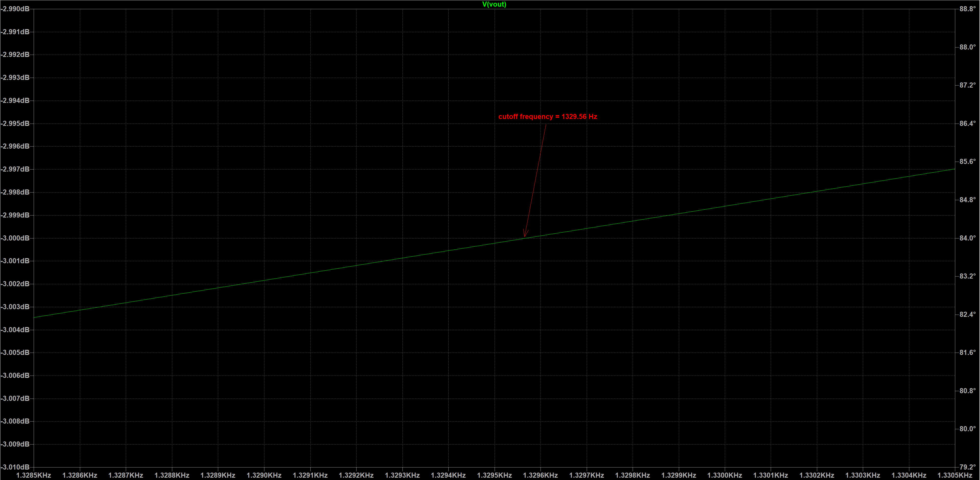Click the 1.3285KHz frequency axis label

coord(33,475)
